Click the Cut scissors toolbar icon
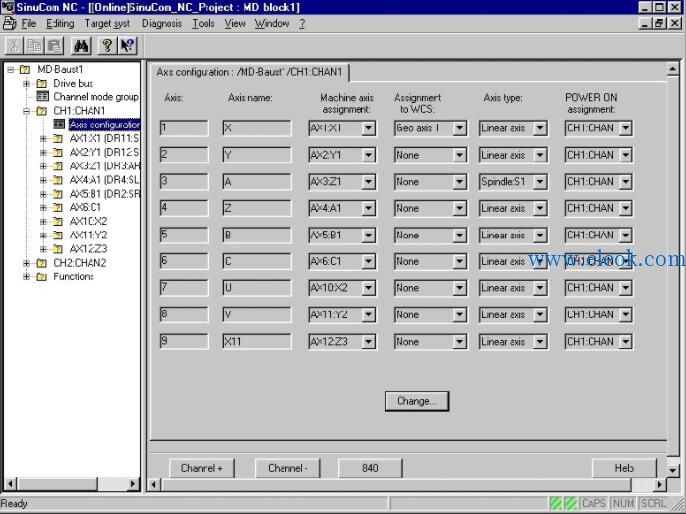 tap(14, 45)
